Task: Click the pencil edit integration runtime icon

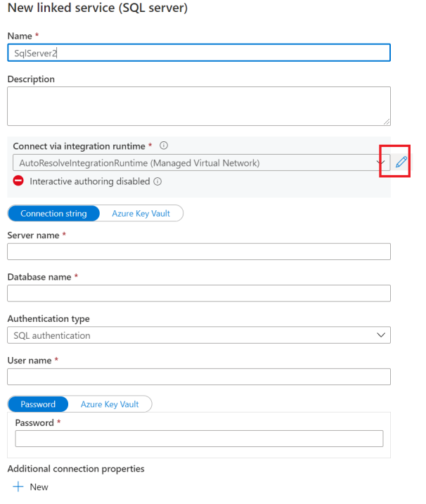Action: [x=401, y=162]
